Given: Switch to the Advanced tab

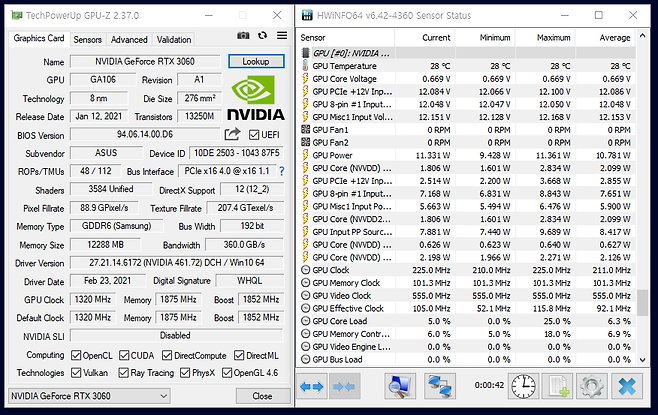Looking at the screenshot, I should pos(129,39).
